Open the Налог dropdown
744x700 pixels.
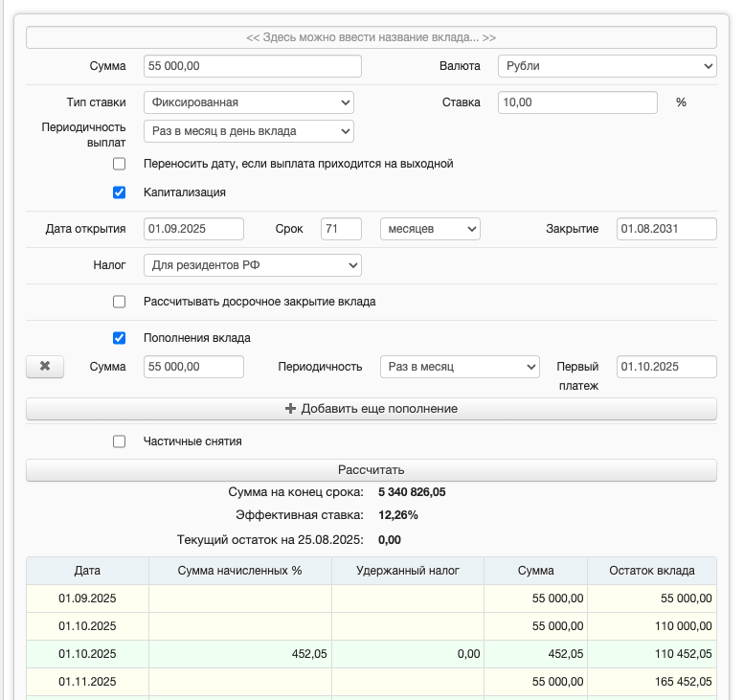253,265
